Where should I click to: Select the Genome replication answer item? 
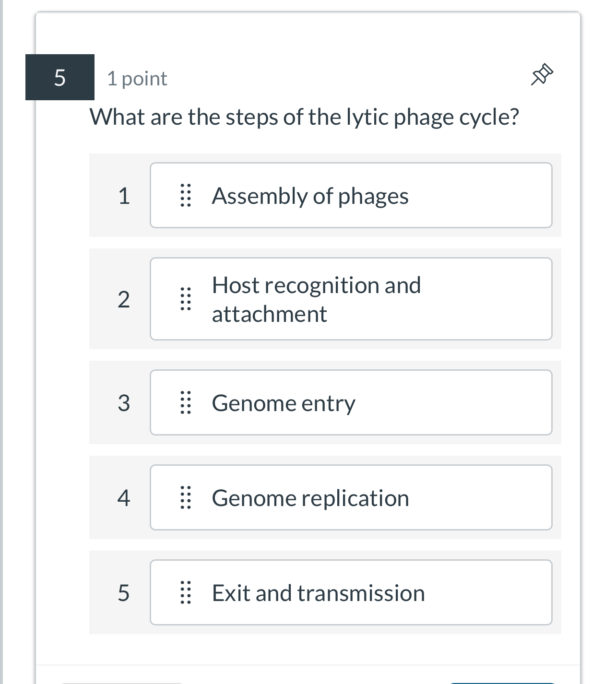point(351,498)
